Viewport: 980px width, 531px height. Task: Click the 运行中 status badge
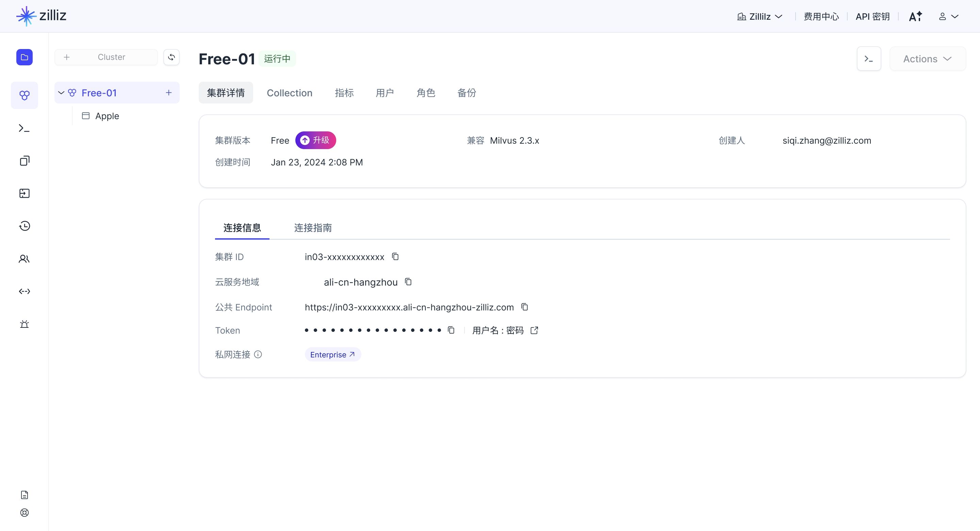point(277,59)
